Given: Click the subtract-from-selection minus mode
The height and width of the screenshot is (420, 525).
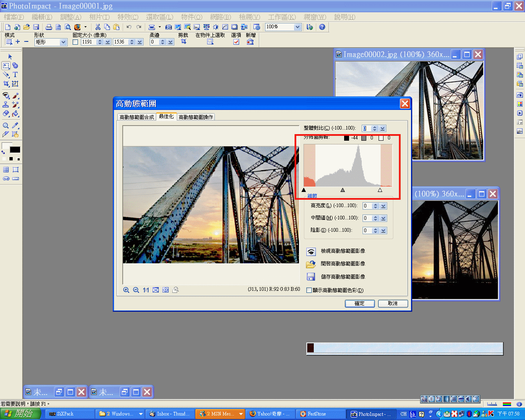Looking at the screenshot, I should pos(26,42).
